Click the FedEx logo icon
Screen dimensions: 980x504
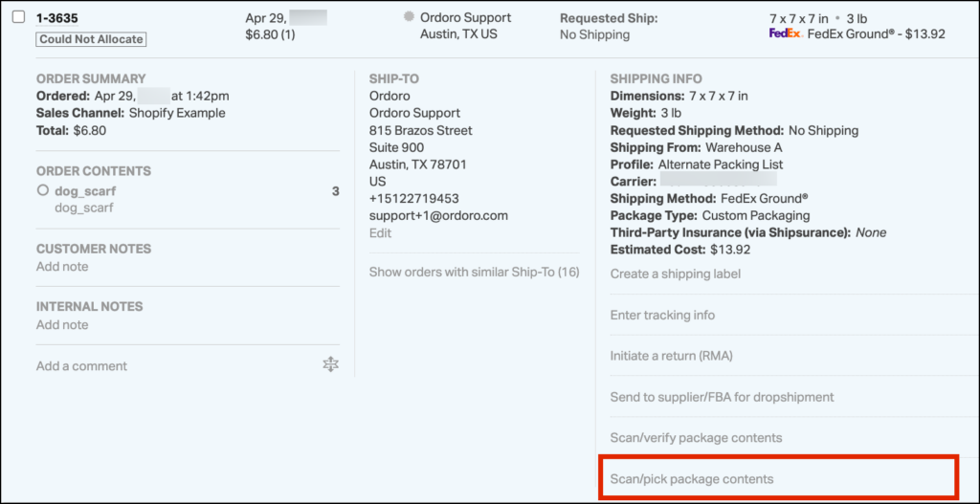(x=786, y=34)
